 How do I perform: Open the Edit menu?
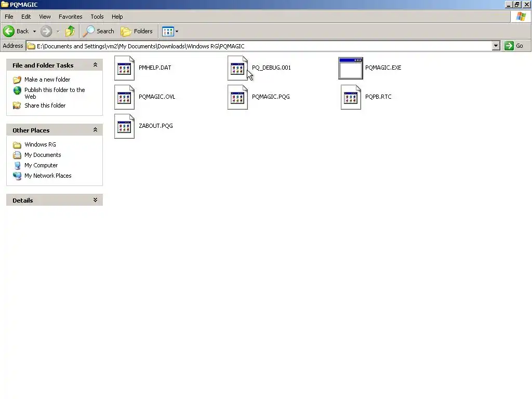[26, 17]
